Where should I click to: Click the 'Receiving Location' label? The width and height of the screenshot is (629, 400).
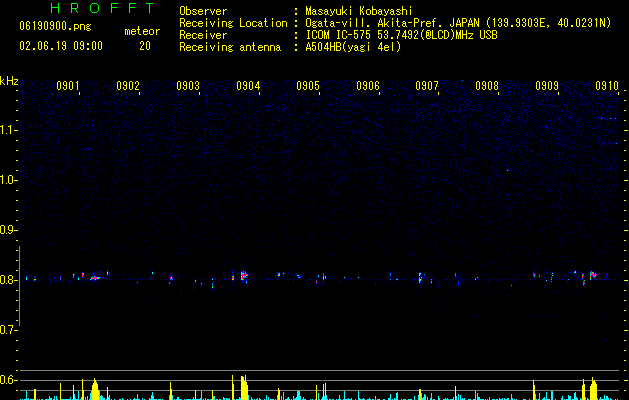(233, 23)
